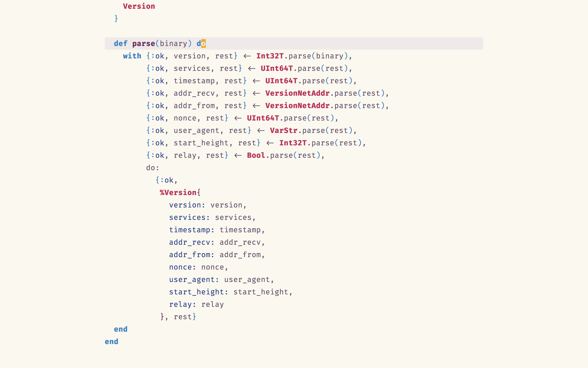Click 'Bool' on the relay line
The width and height of the screenshot is (588, 368).
pyautogui.click(x=256, y=155)
